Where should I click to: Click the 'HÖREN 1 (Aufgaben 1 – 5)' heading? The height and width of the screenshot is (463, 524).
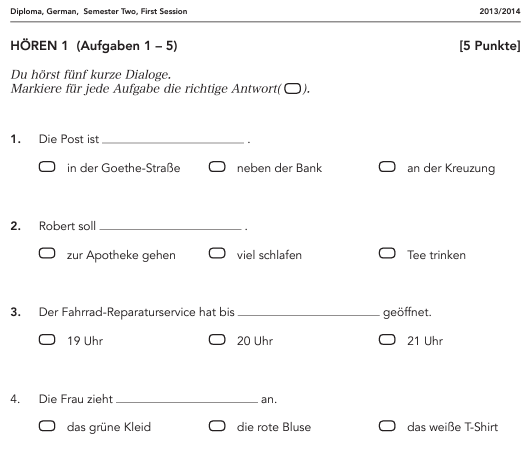tap(94, 46)
